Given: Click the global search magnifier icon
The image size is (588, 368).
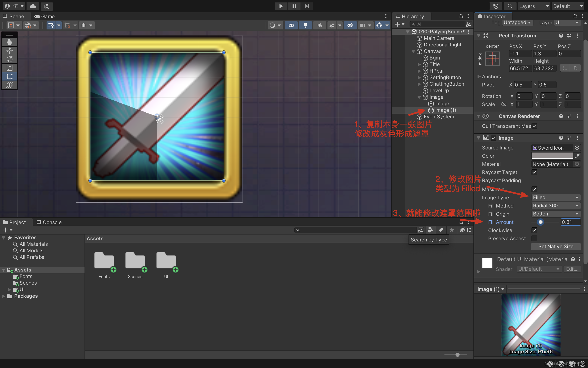Looking at the screenshot, I should click(x=510, y=6).
